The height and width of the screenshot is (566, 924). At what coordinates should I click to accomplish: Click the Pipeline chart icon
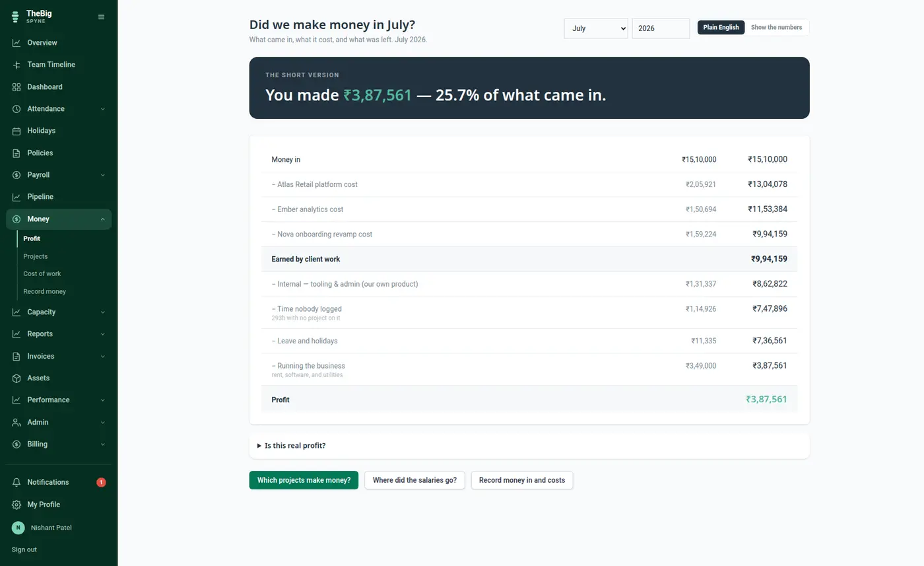click(x=16, y=197)
